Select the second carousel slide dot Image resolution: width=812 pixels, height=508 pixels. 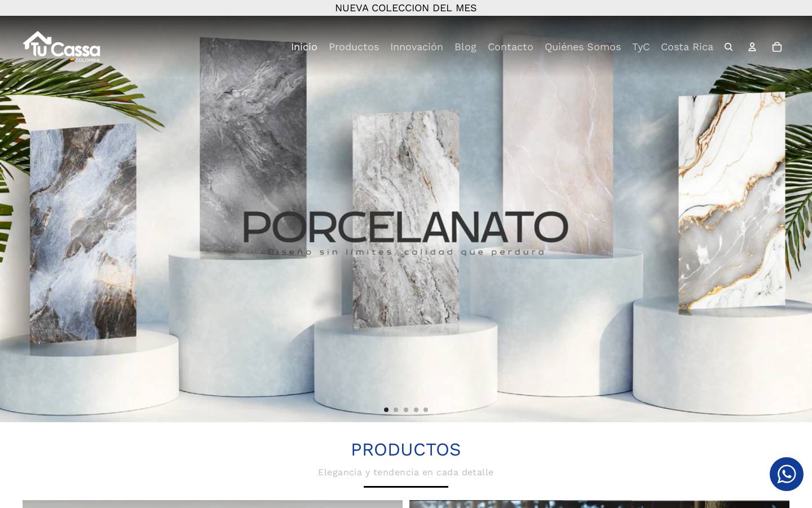(396, 410)
